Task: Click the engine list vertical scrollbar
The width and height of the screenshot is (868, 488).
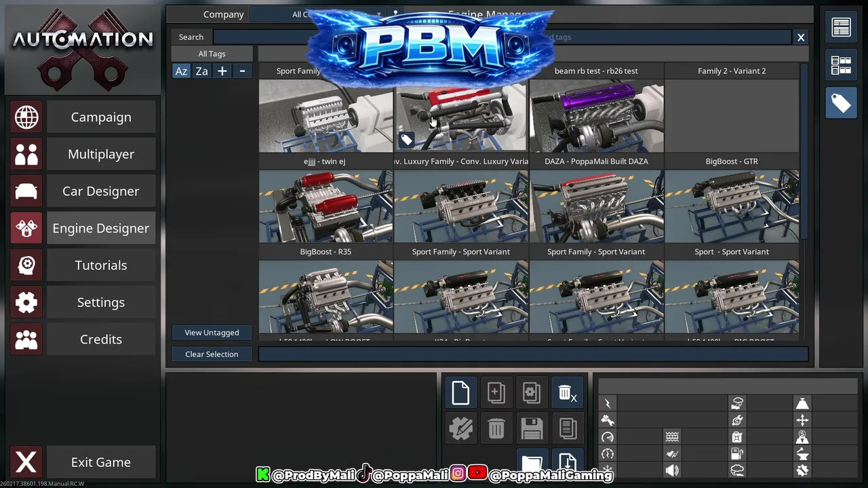Action: pyautogui.click(x=805, y=150)
